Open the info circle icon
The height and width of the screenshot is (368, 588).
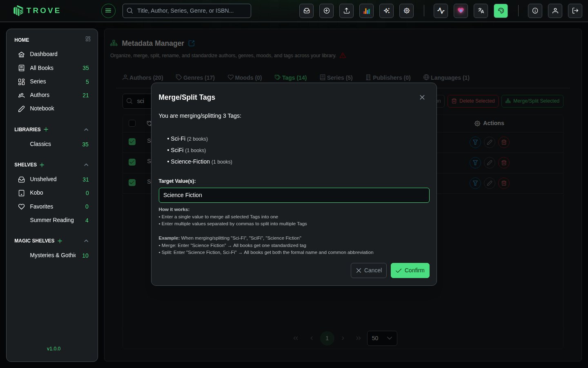pos(535,11)
